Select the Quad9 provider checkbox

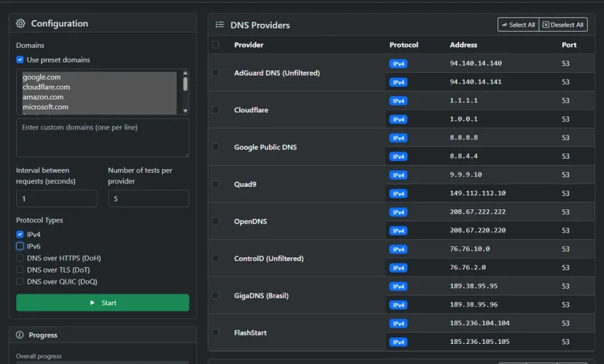[x=216, y=184]
